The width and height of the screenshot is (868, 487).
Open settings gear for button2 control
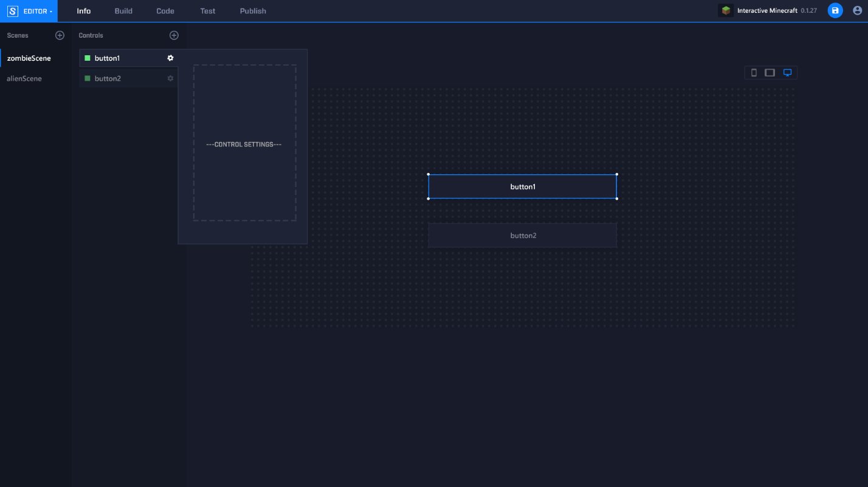click(x=170, y=78)
